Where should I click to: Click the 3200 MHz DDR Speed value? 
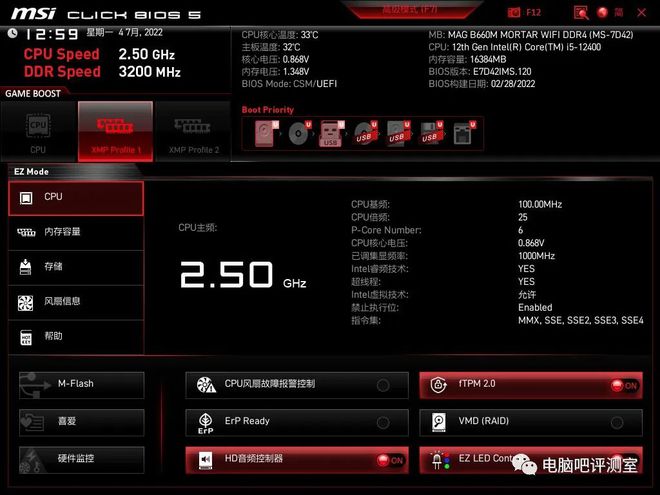click(149, 72)
